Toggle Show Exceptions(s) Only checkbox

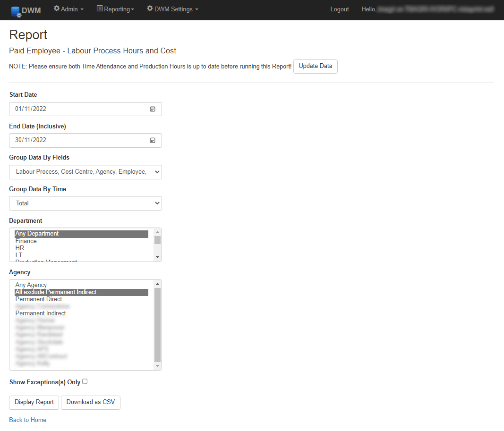tap(85, 381)
